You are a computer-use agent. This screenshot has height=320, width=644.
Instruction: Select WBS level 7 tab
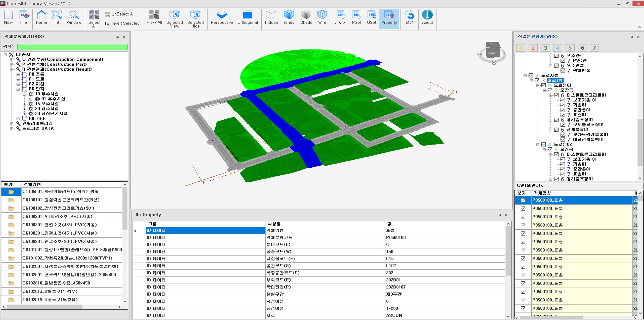(x=594, y=48)
